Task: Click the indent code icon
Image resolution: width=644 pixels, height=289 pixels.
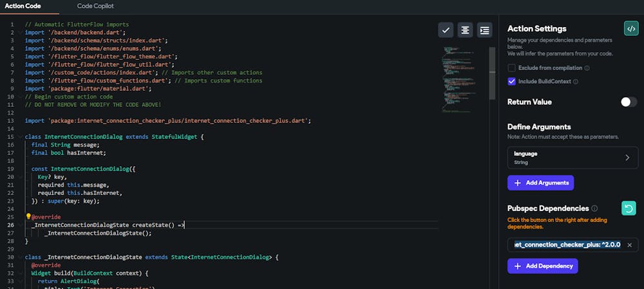Action: tap(484, 30)
